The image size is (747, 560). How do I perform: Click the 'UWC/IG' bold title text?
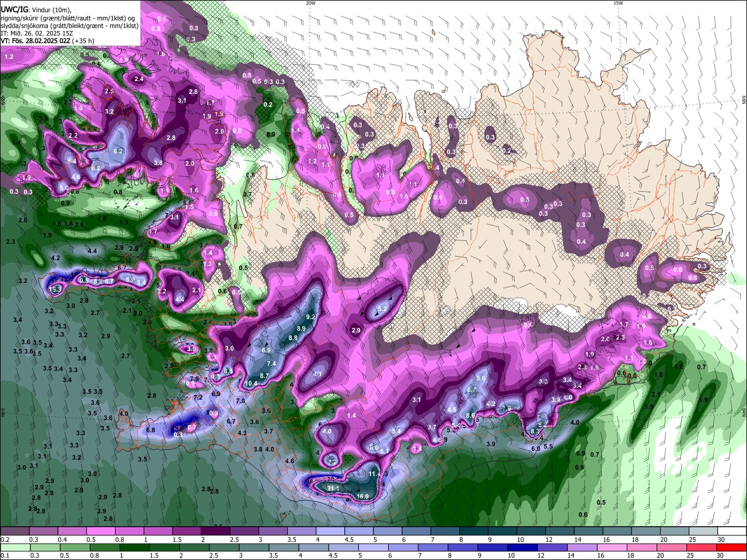pos(14,10)
